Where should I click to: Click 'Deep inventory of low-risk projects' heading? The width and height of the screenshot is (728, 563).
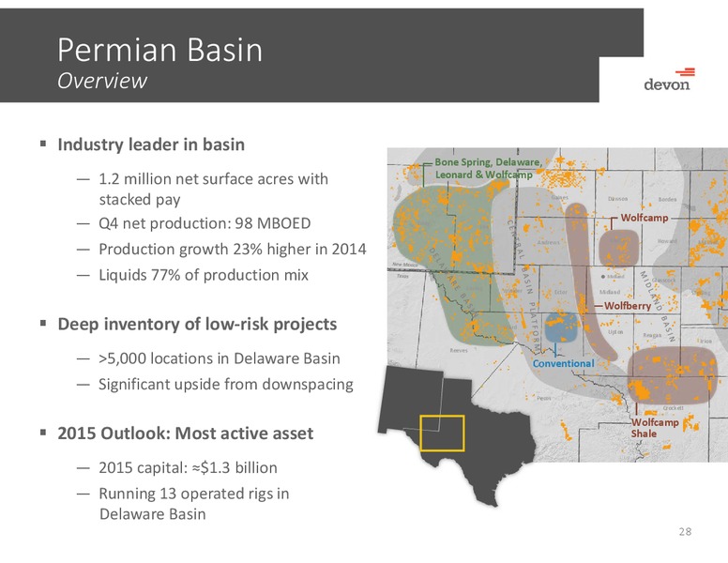[197, 325]
